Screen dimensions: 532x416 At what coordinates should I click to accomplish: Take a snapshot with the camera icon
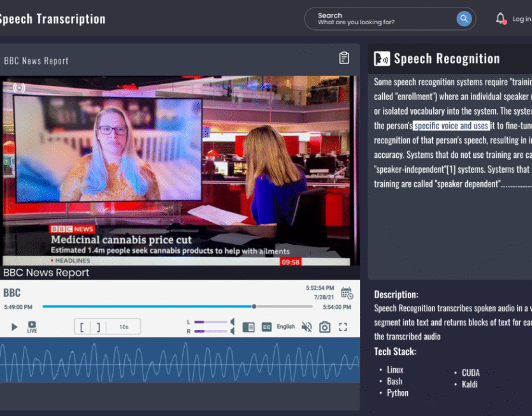[325, 327]
